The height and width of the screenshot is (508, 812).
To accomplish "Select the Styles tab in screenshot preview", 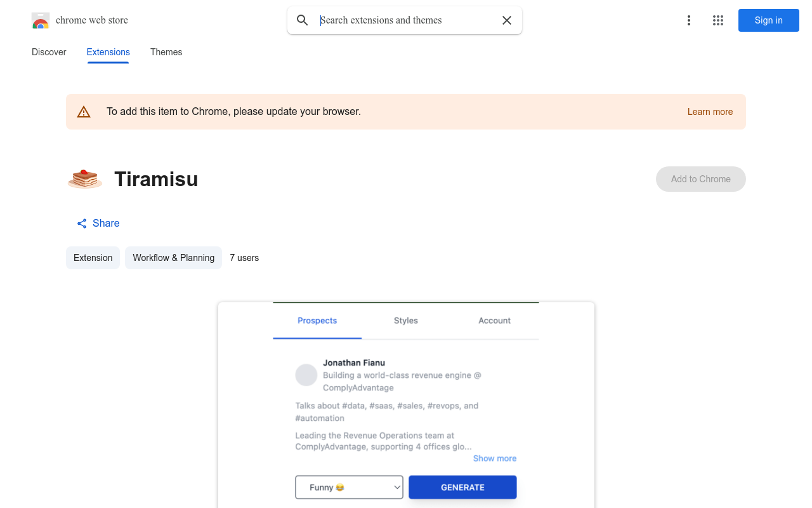I will click(x=406, y=321).
